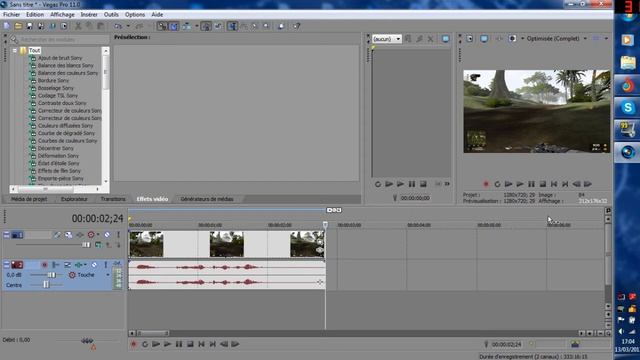
Task: Click the New project icon in toolbar
Action: (7, 26)
